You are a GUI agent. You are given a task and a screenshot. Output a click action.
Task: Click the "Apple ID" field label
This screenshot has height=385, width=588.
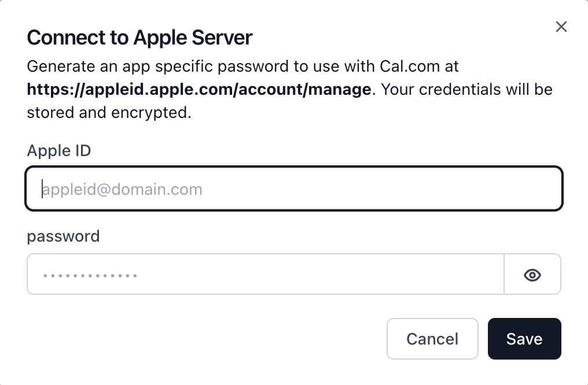coord(59,150)
